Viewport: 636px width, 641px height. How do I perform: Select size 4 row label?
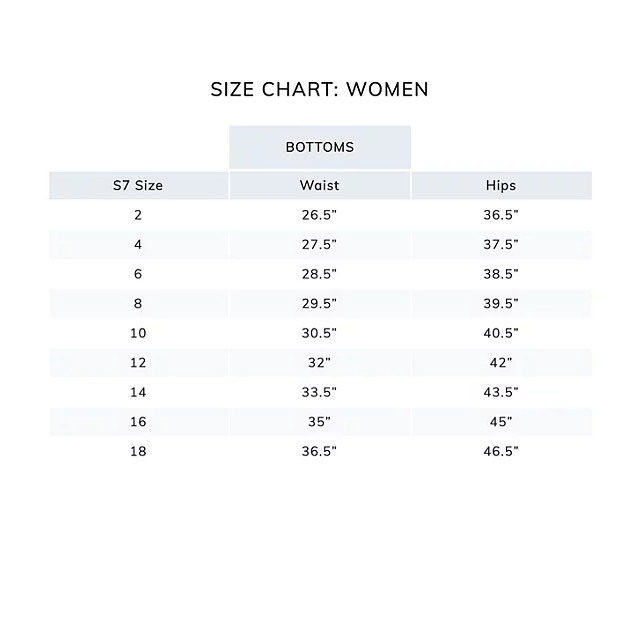(138, 244)
